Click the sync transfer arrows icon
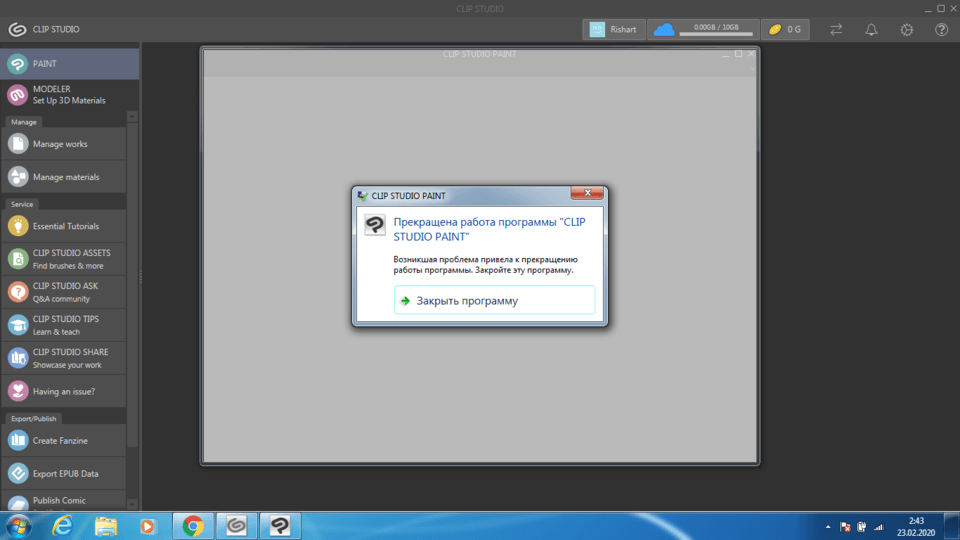Screen dimensions: 960x540 click(836, 29)
